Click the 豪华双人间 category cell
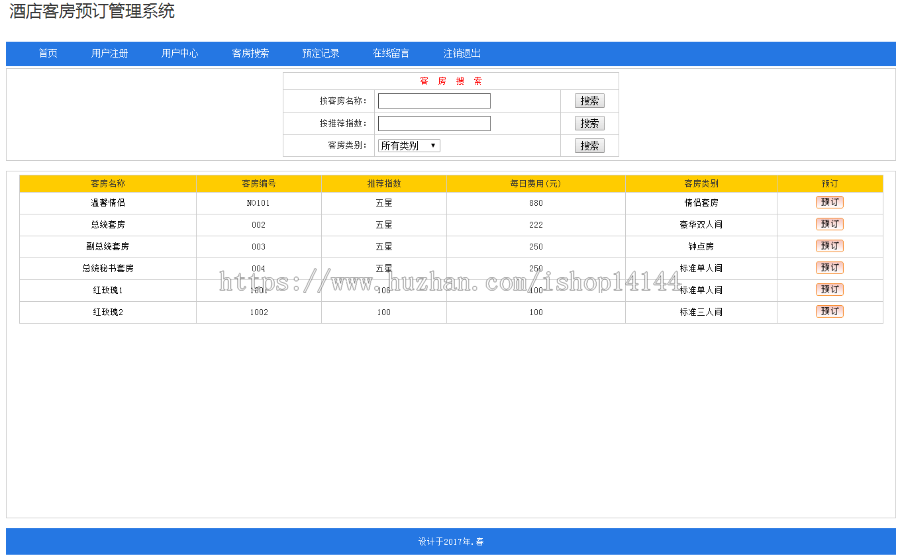The height and width of the screenshot is (558, 900). (701, 224)
